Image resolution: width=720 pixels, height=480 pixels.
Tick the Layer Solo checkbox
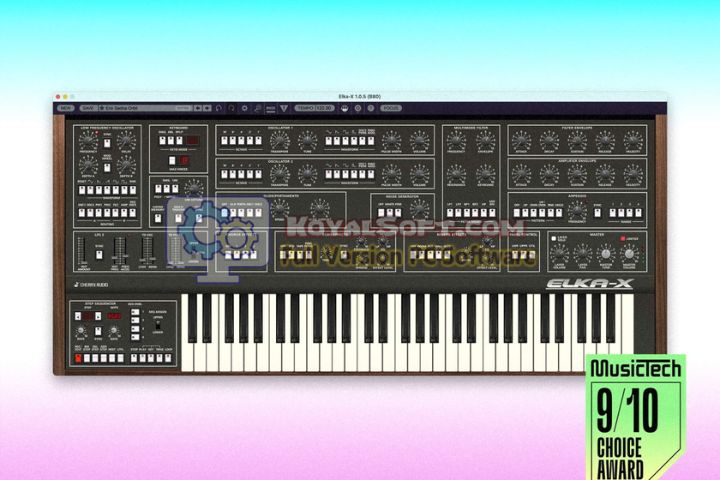[554, 238]
